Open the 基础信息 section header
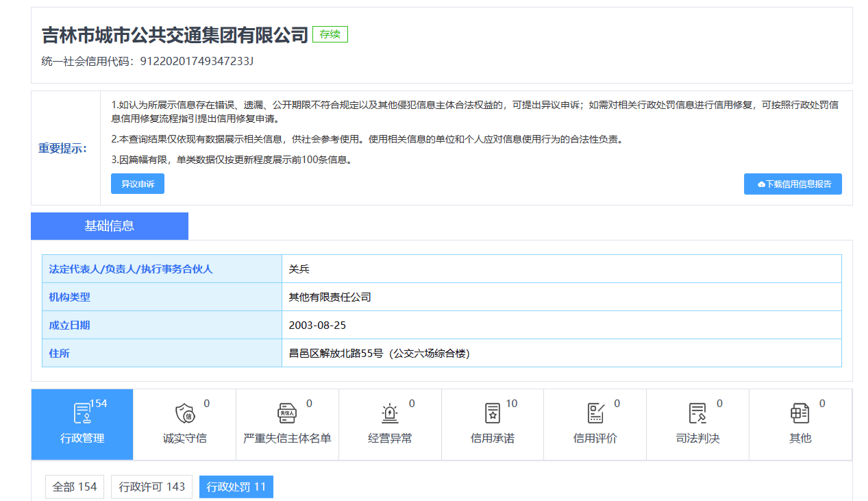Viewport: 868px width, 501px height. [109, 225]
